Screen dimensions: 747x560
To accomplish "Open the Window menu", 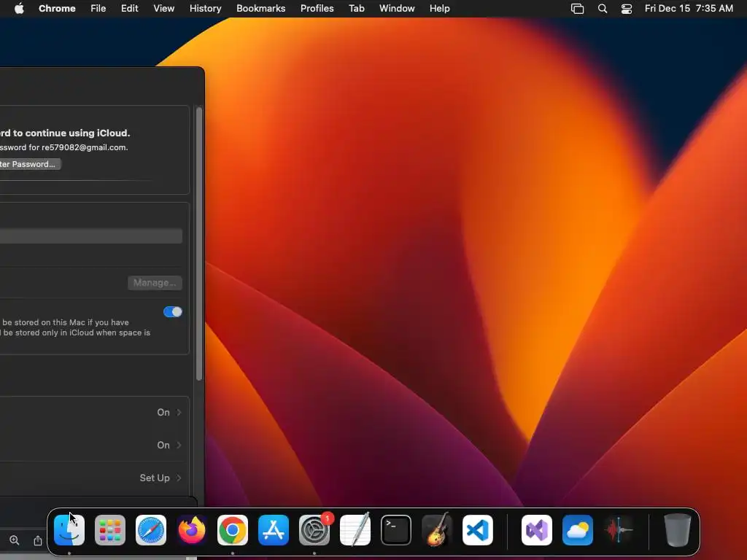I will click(x=397, y=9).
